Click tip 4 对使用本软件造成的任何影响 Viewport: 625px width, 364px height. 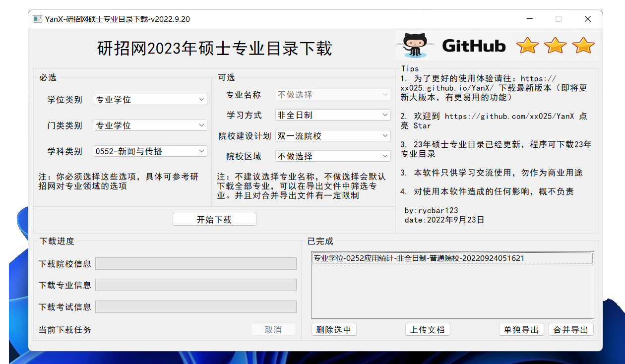point(488,191)
